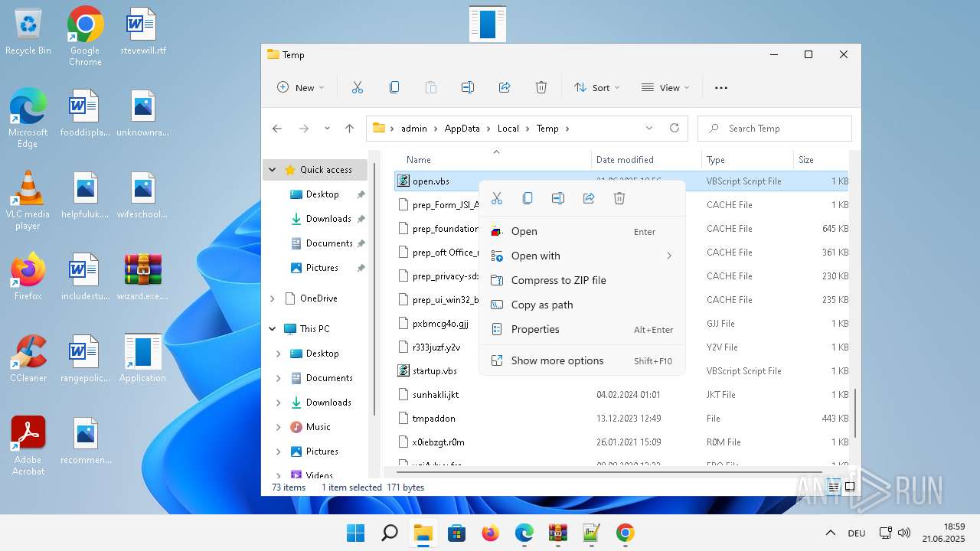980x551 pixels.
Task: Open the Sort dropdown menu
Action: [597, 87]
